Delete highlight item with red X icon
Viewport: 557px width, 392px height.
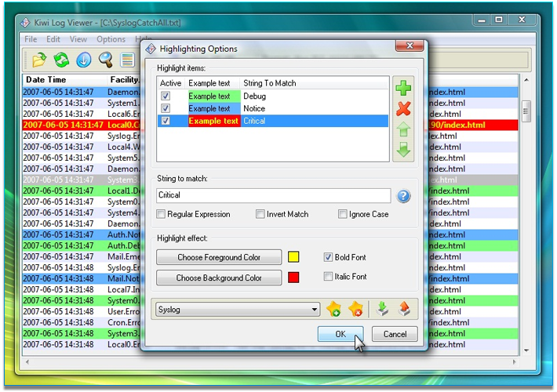coord(403,109)
